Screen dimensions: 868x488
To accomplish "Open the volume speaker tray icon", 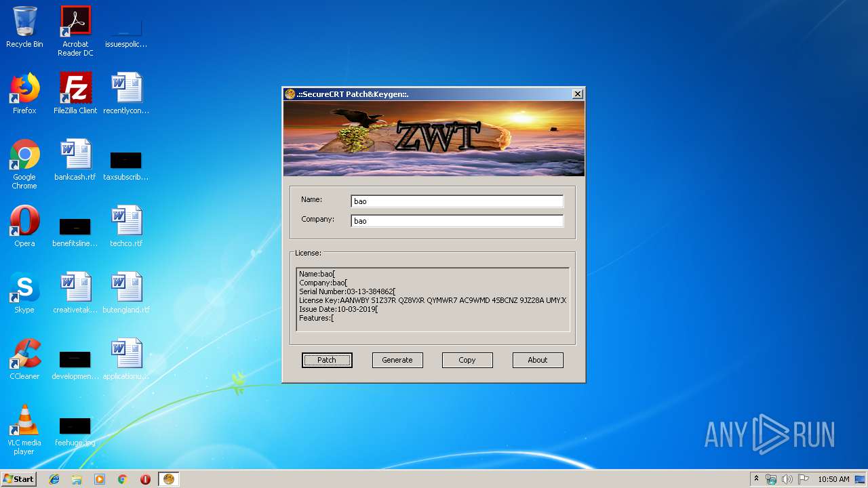I will click(x=787, y=479).
